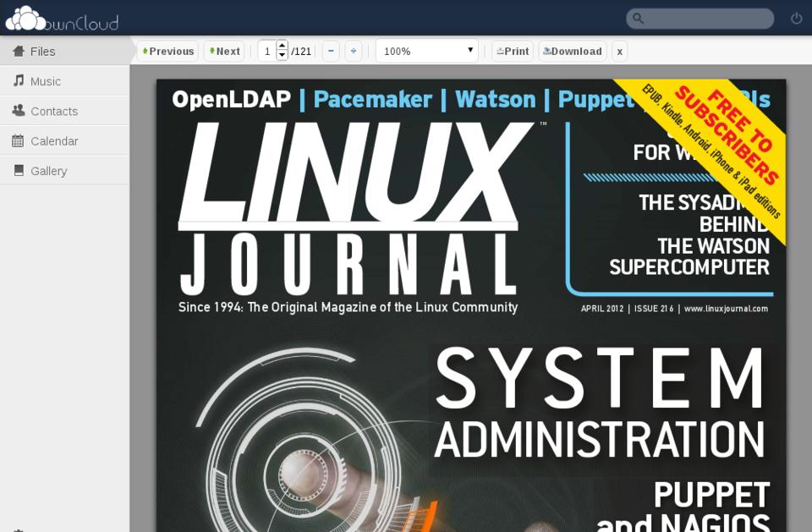The width and height of the screenshot is (812, 532).
Task: Open Contacts in the sidebar
Action: [x=65, y=111]
